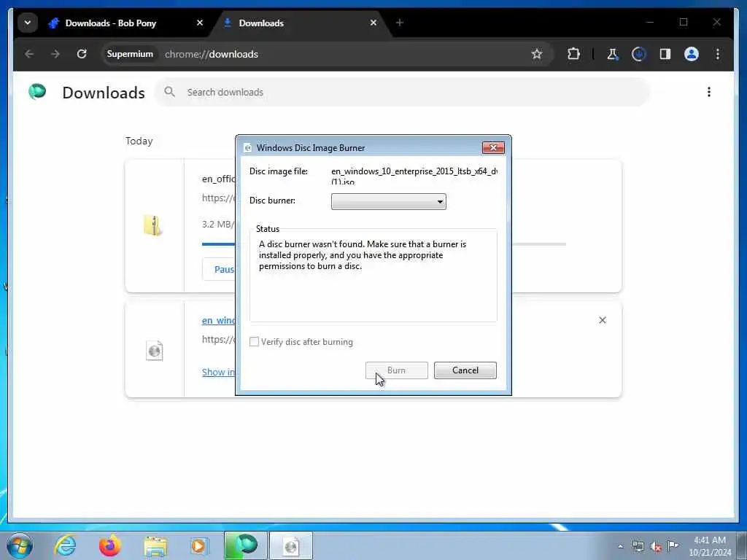The height and width of the screenshot is (560, 747).
Task: Click the Burn button
Action: click(x=396, y=370)
